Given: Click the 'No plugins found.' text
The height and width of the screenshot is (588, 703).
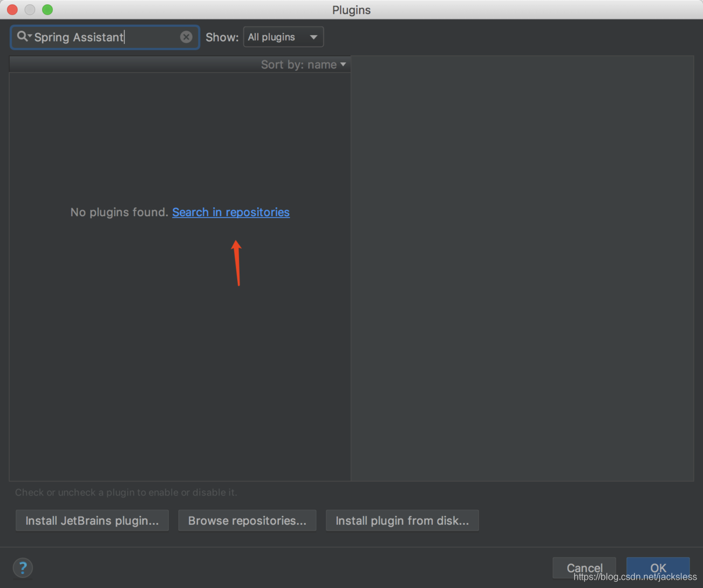Looking at the screenshot, I should 120,213.
